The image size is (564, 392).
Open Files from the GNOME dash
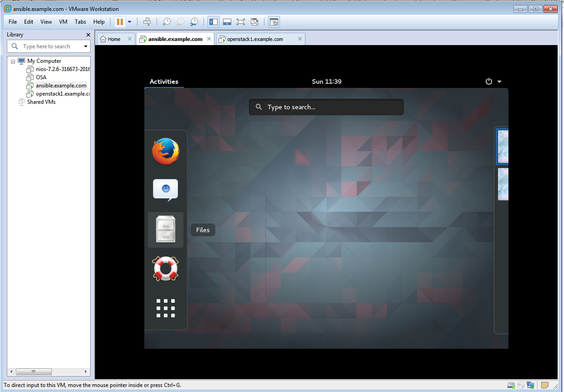tap(166, 230)
